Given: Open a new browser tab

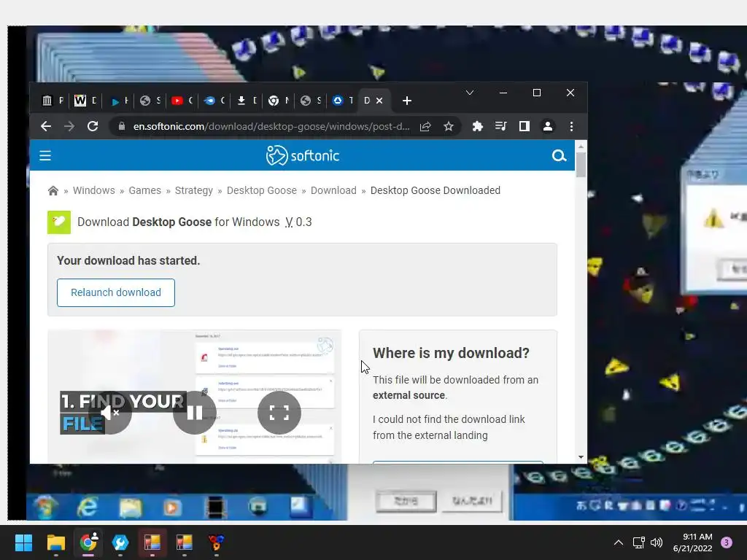Looking at the screenshot, I should 407,101.
